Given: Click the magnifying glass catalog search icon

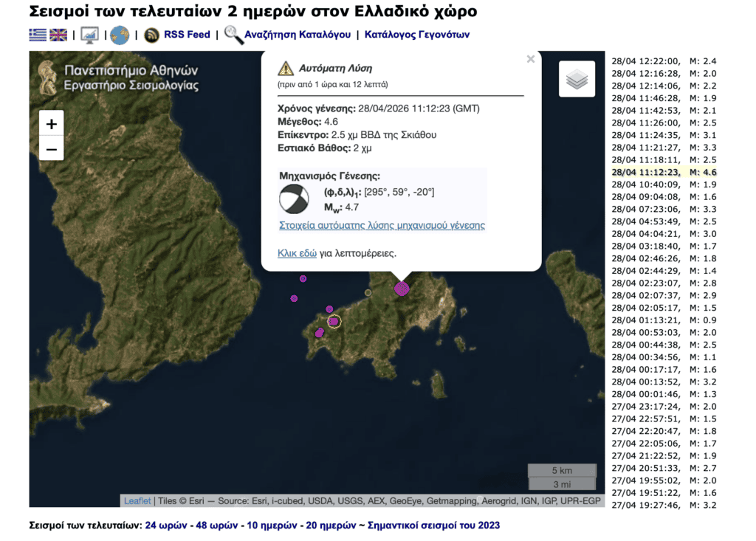Looking at the screenshot, I should tap(233, 35).
